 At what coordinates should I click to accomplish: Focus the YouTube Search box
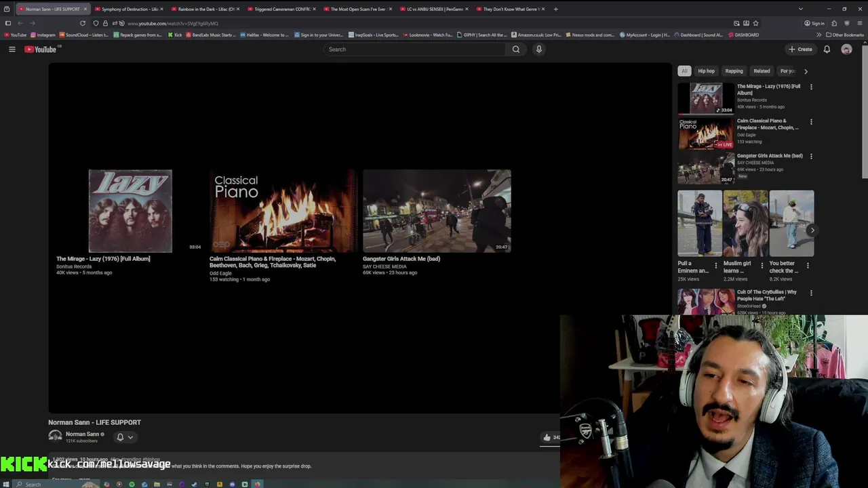(x=415, y=49)
